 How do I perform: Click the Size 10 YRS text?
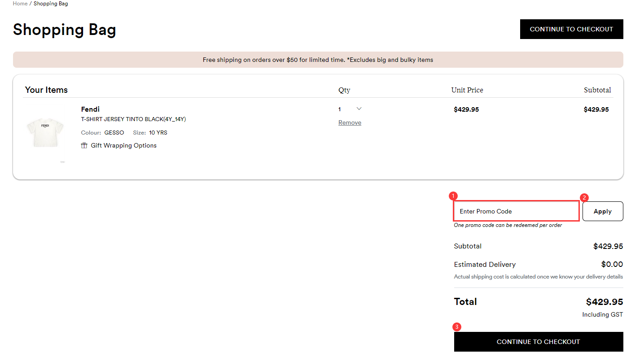[150, 133]
